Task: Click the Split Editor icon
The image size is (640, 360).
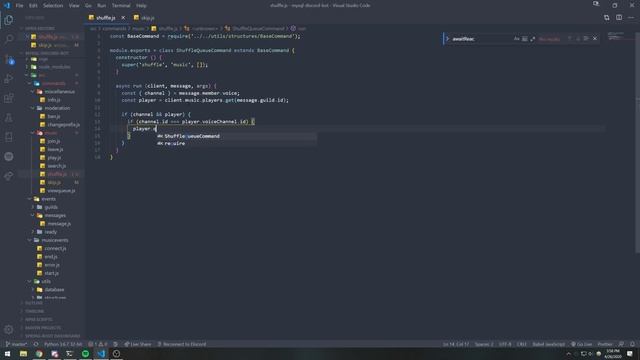Action: [x=619, y=18]
